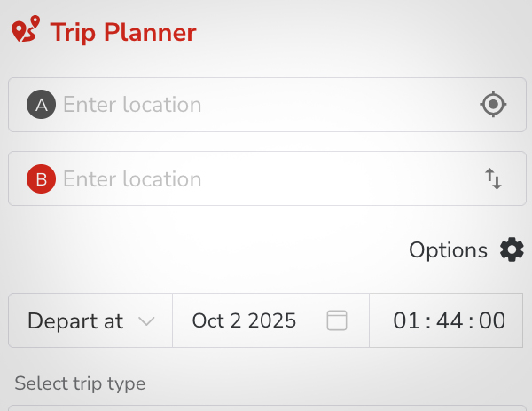Open the Options text link
This screenshot has width=532, height=411.
point(448,250)
